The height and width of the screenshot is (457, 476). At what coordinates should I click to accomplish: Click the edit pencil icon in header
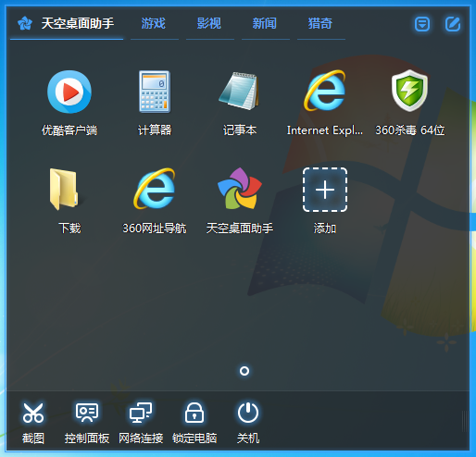[453, 24]
